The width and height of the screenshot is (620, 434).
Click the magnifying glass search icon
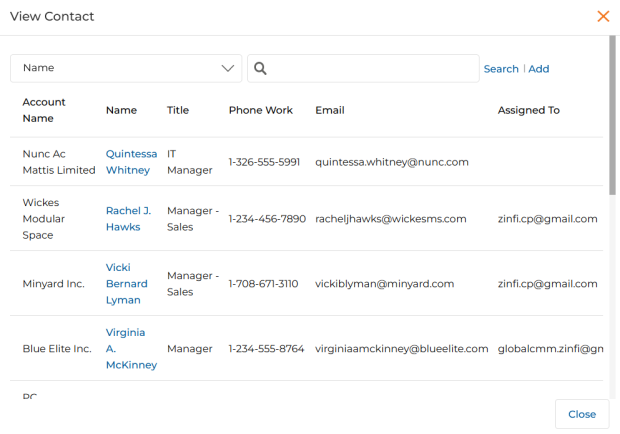[260, 68]
